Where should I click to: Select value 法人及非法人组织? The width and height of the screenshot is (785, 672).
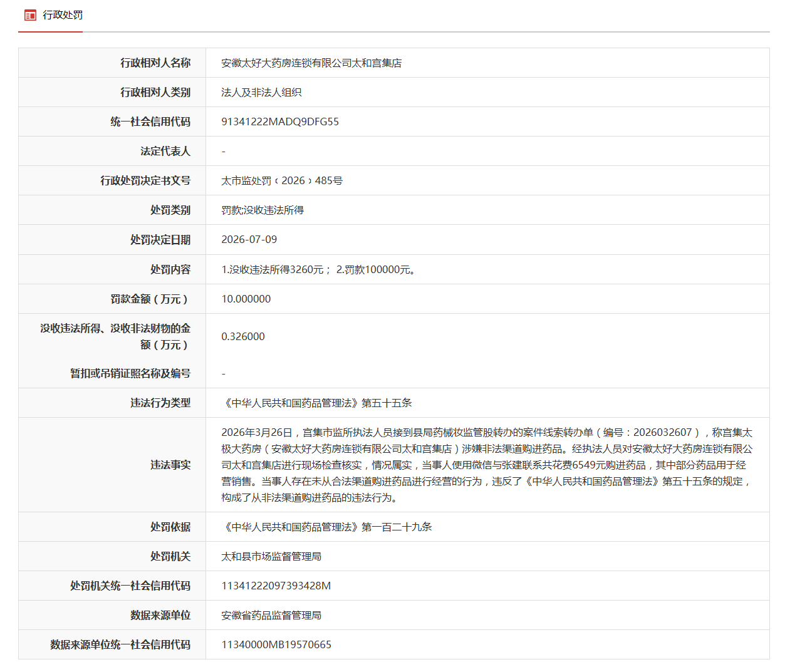coord(261,92)
